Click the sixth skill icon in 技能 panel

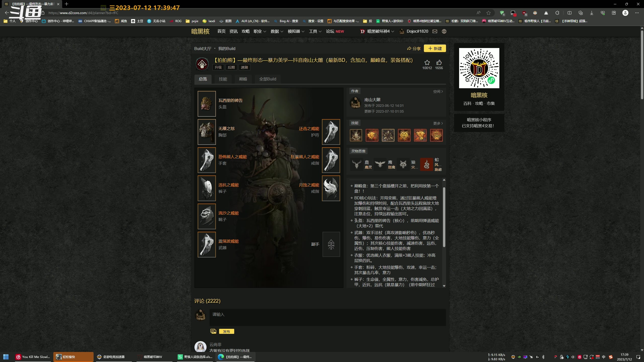pos(436,135)
